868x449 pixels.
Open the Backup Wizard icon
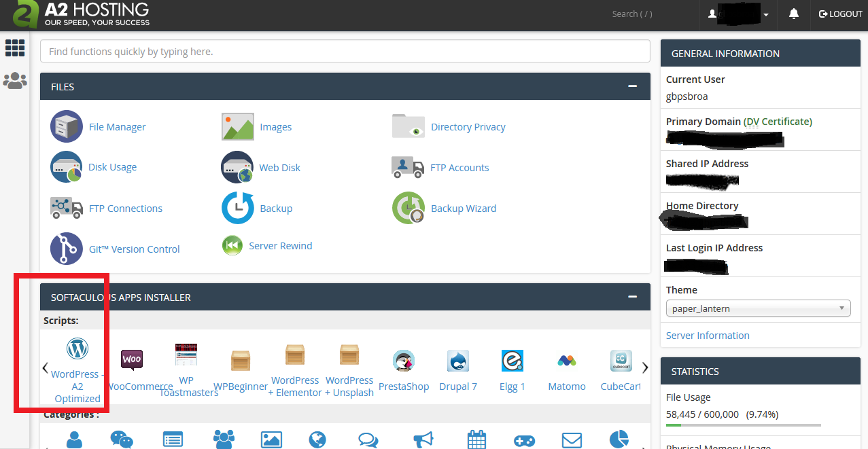(409, 208)
